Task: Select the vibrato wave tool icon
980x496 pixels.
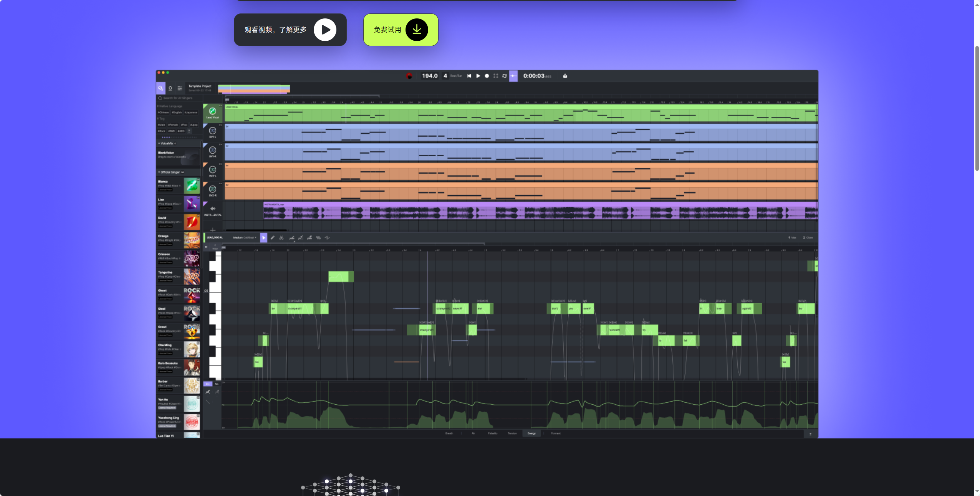Action: [318, 238]
